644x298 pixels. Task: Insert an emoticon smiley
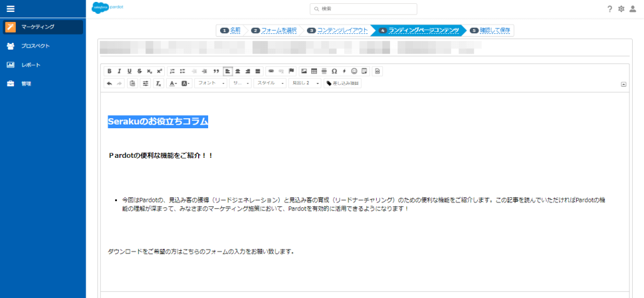(354, 71)
